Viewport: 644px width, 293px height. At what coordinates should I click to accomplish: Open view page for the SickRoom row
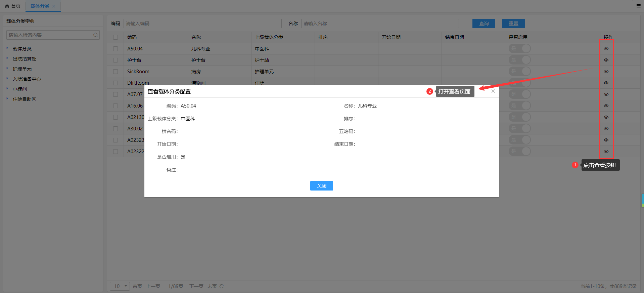click(x=606, y=72)
